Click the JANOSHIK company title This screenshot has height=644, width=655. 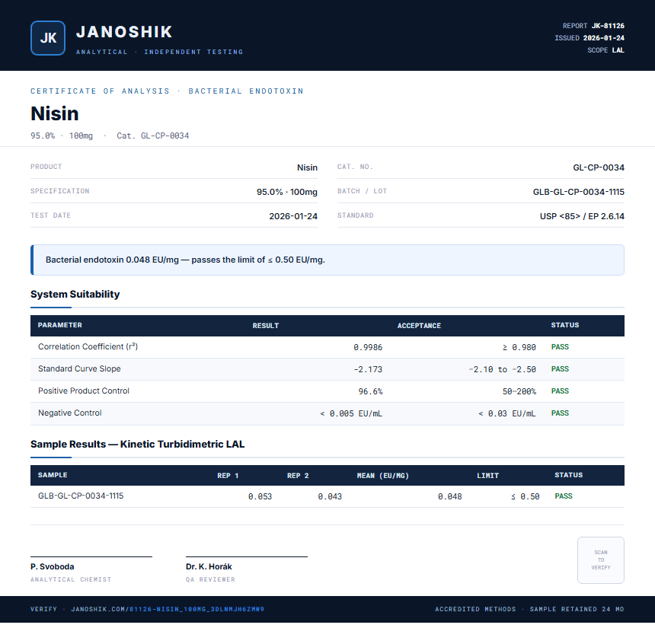coord(124,32)
